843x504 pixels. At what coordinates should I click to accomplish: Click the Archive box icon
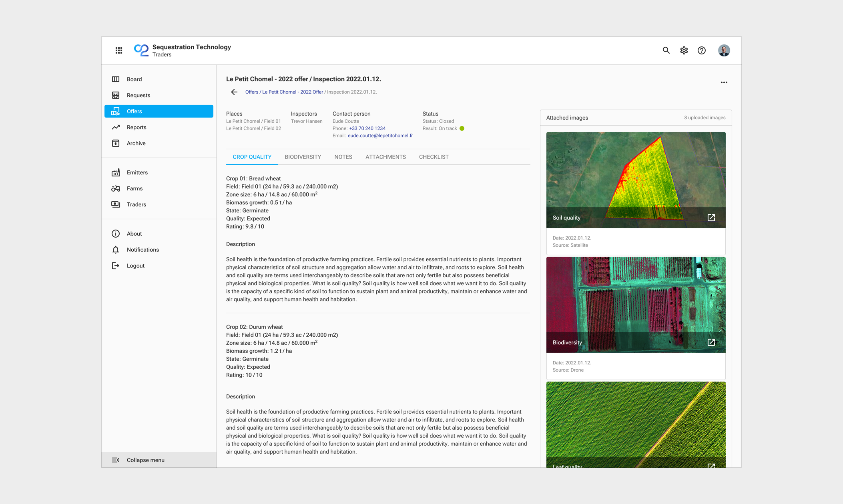tap(116, 143)
